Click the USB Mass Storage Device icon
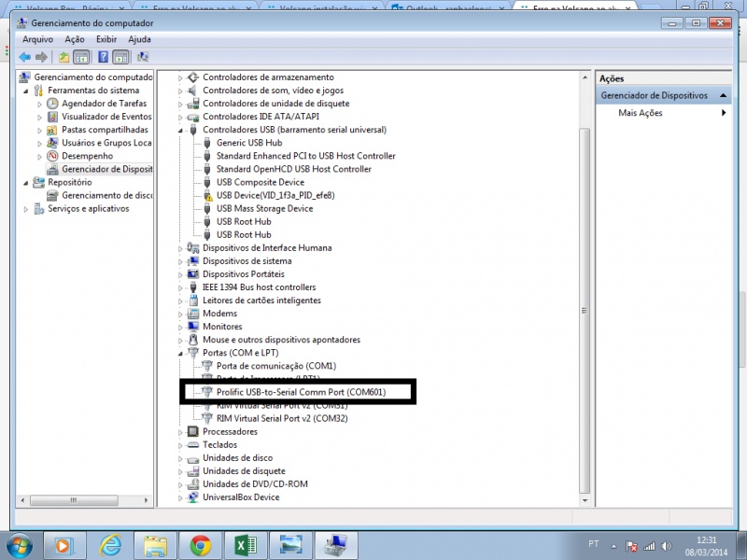Screen dimensions: 747x560 tap(207, 208)
